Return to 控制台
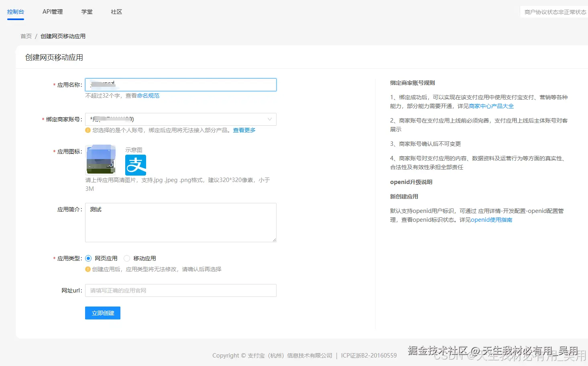Viewport: 588px width, 366px height. [x=15, y=12]
